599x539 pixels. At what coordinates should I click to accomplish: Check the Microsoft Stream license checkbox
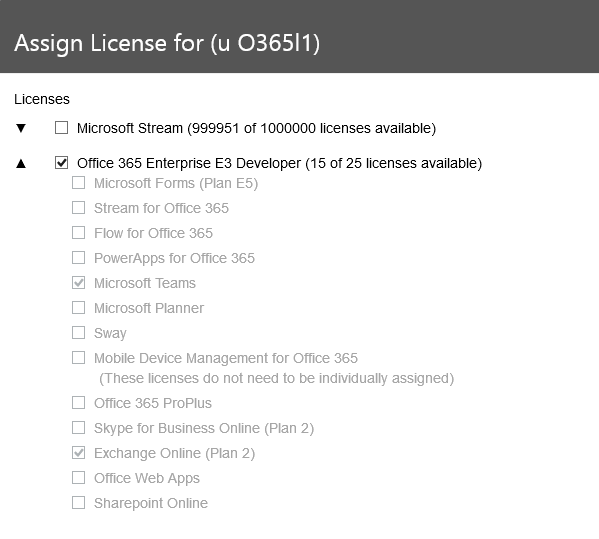coord(62,128)
